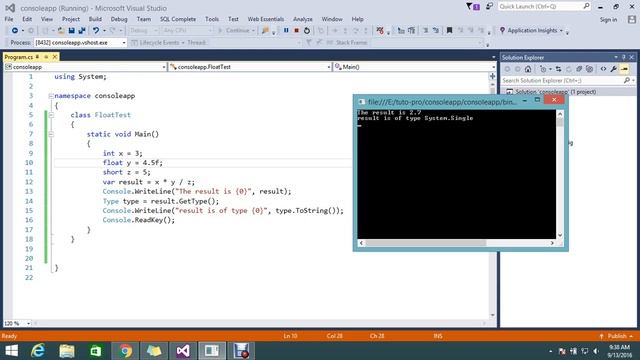Open the Tools menu
This screenshot has width=640, height=360.
click(x=212, y=19)
